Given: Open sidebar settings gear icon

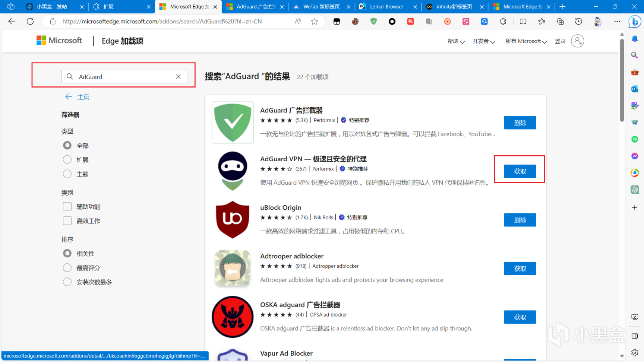Looking at the screenshot, I should coord(635,352).
